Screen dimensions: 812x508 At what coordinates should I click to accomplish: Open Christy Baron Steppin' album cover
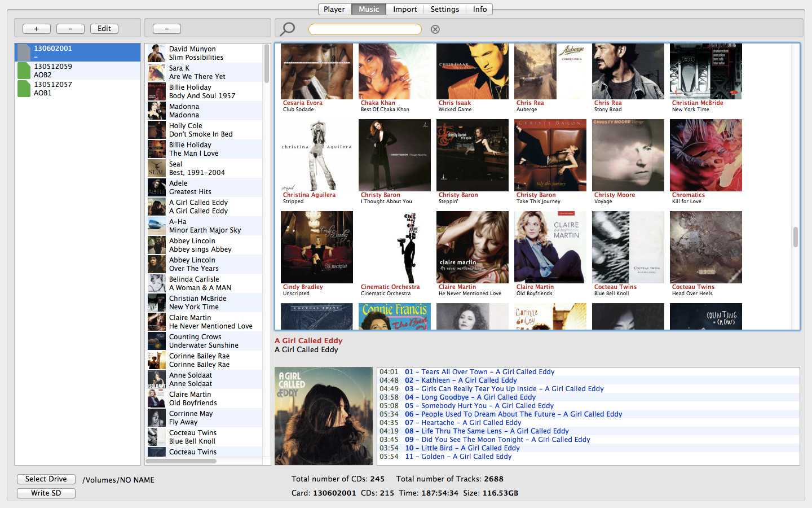473,155
